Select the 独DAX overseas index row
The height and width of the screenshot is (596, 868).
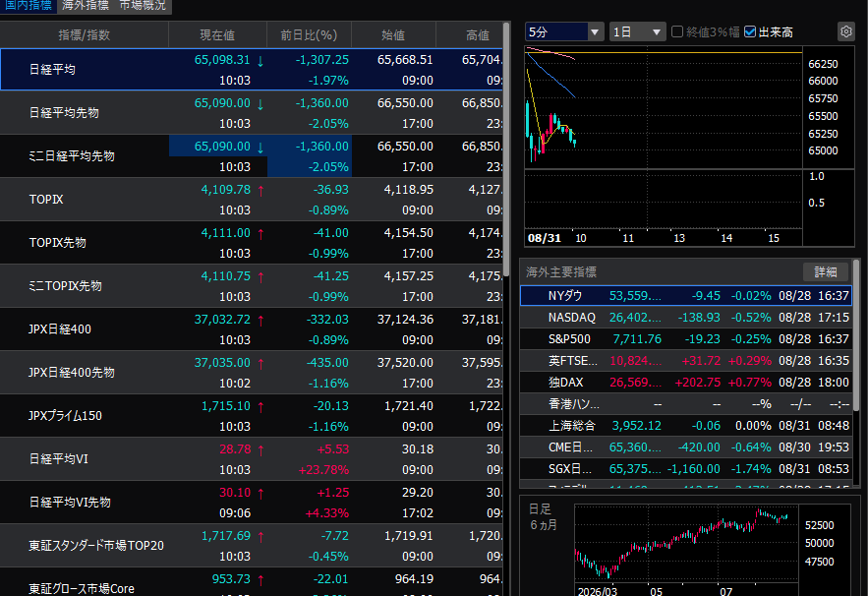[x=686, y=382]
